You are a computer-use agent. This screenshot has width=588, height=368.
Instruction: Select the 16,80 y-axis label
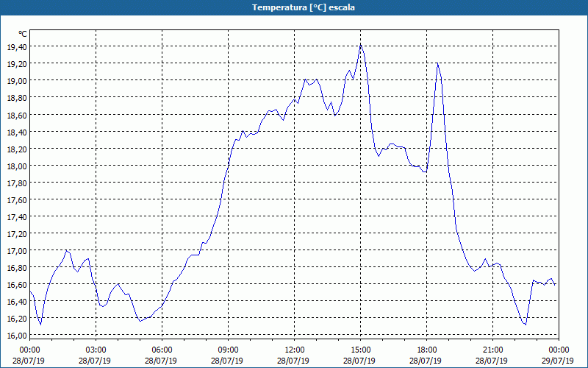(16, 267)
